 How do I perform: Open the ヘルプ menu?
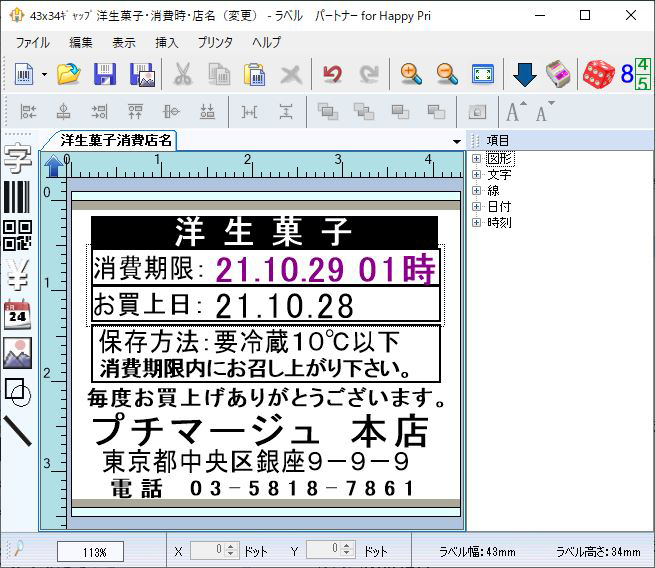click(x=267, y=42)
